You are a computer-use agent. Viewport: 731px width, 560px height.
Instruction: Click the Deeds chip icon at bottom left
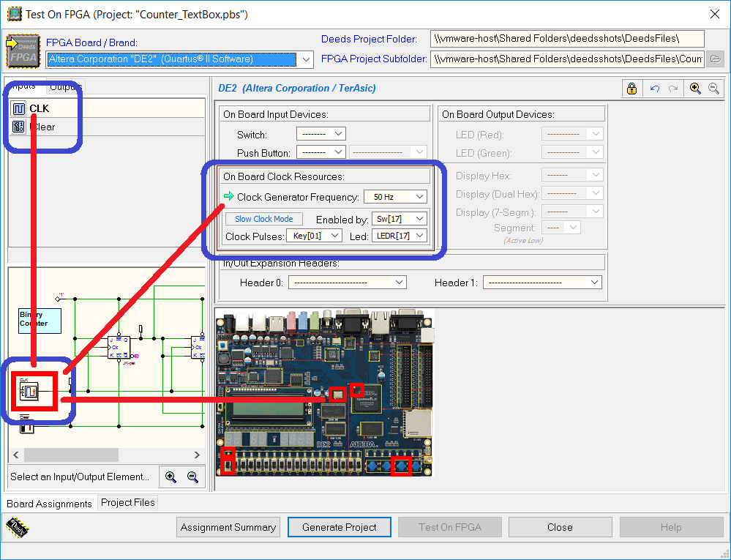coord(18,528)
